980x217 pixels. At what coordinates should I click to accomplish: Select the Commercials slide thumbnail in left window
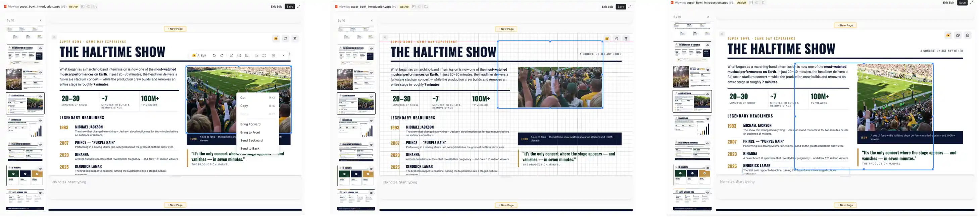25,128
